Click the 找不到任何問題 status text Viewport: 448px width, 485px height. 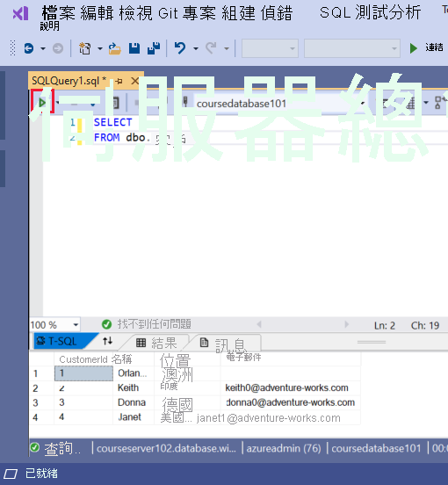154,324
